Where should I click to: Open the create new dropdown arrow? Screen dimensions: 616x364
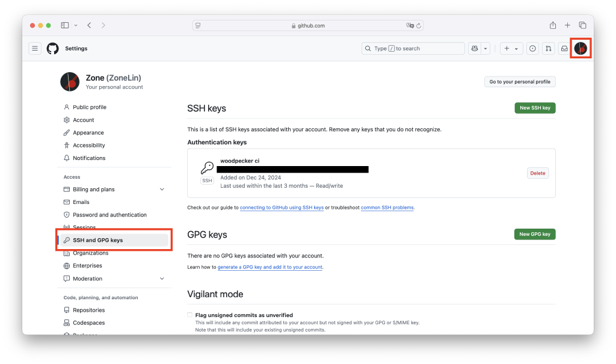(x=518, y=48)
